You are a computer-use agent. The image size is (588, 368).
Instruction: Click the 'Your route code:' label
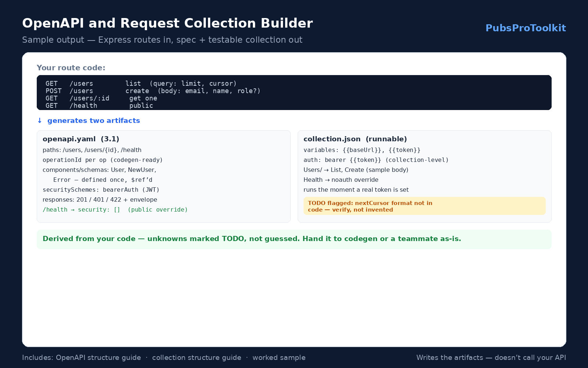click(71, 68)
